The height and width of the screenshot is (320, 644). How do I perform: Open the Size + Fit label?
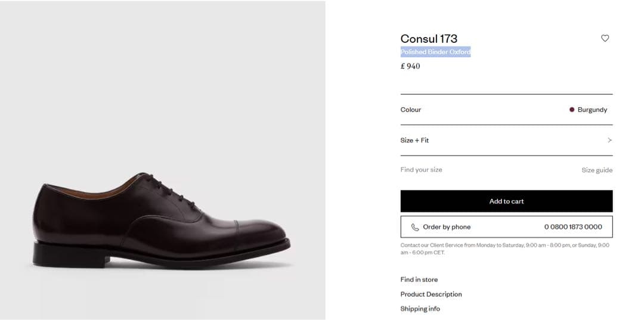pos(414,141)
